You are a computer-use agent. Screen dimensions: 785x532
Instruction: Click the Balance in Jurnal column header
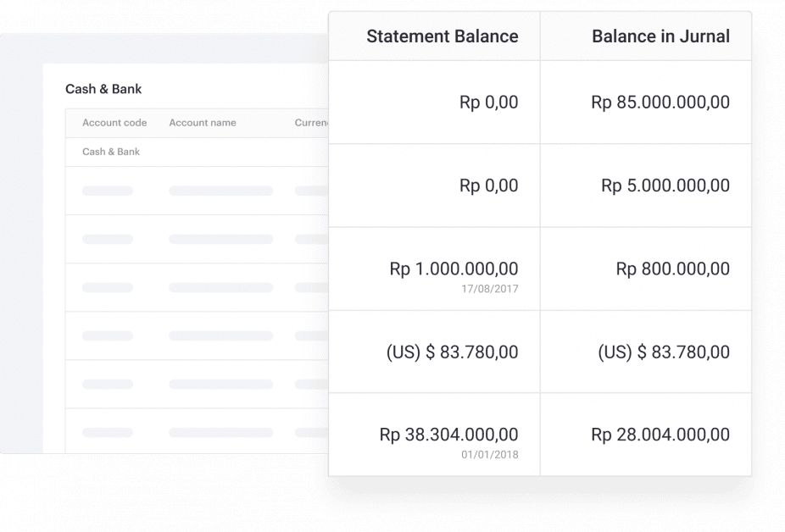click(x=660, y=36)
